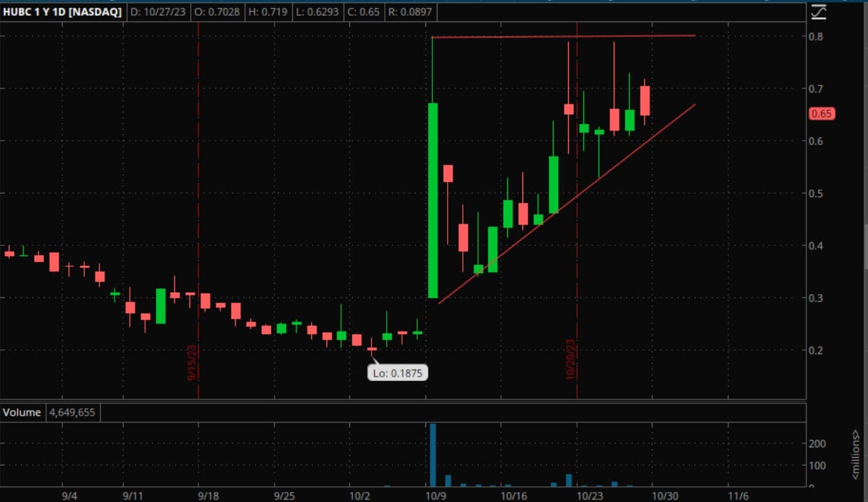The height and width of the screenshot is (502, 868).
Task: Click the tall 10/9 volume bar
Action: tap(433, 455)
